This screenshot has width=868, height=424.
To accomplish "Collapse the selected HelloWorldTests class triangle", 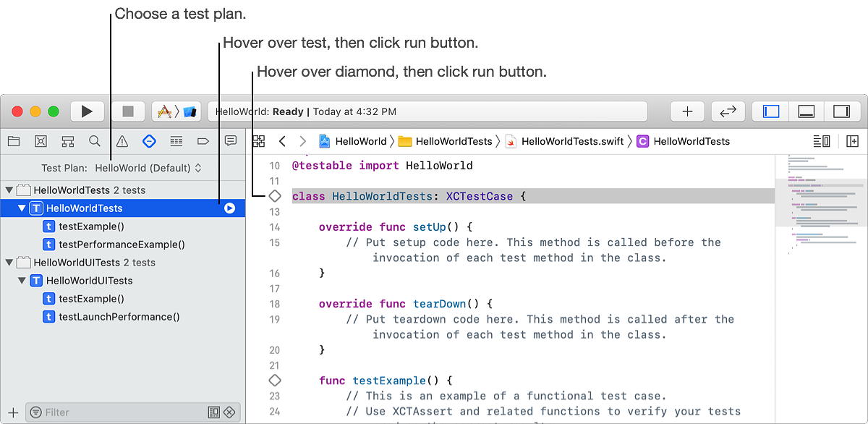I will (x=22, y=208).
